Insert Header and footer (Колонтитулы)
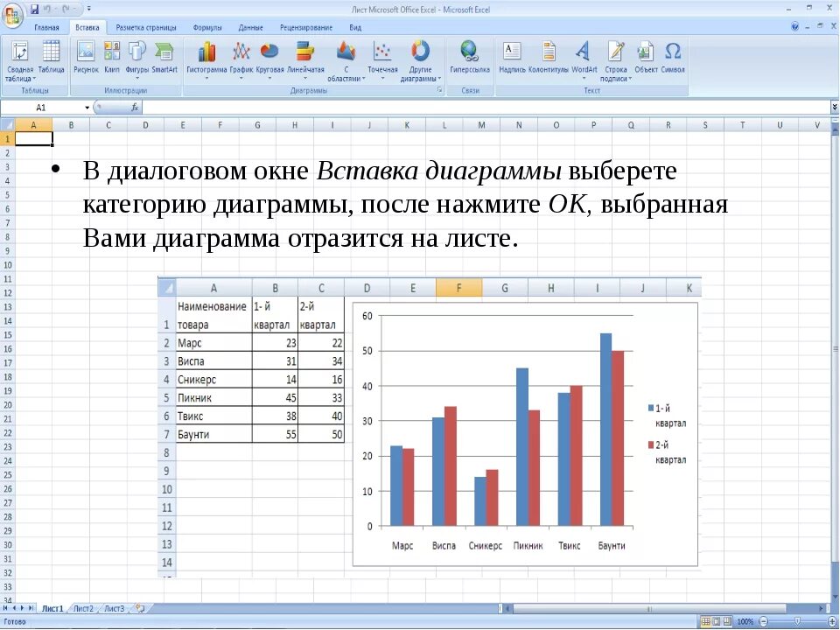 [549, 58]
